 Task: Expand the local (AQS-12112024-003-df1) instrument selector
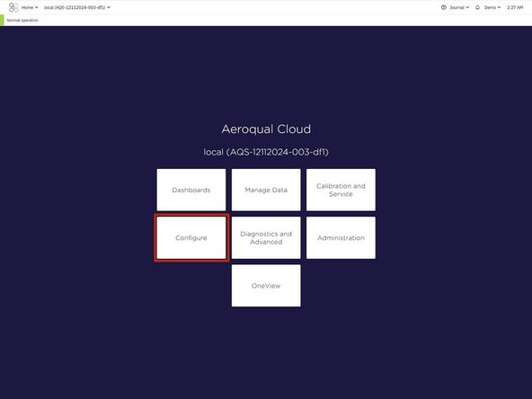77,7
